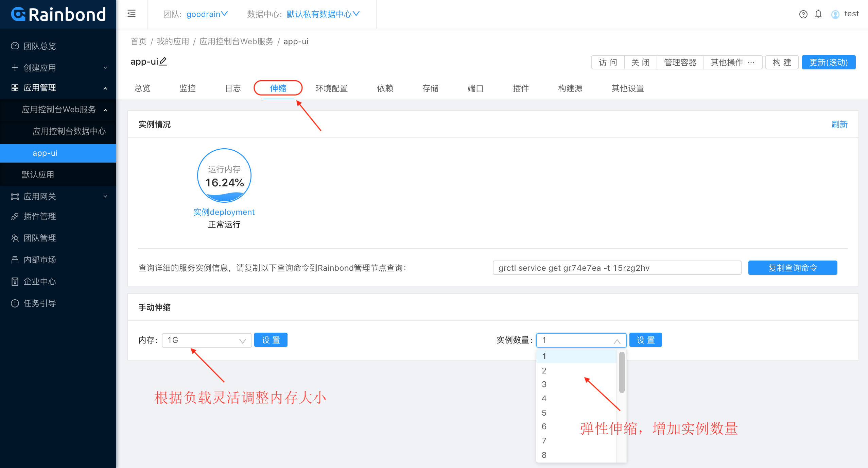Click the 插件管理 plug icon
The image size is (868, 468).
click(15, 216)
